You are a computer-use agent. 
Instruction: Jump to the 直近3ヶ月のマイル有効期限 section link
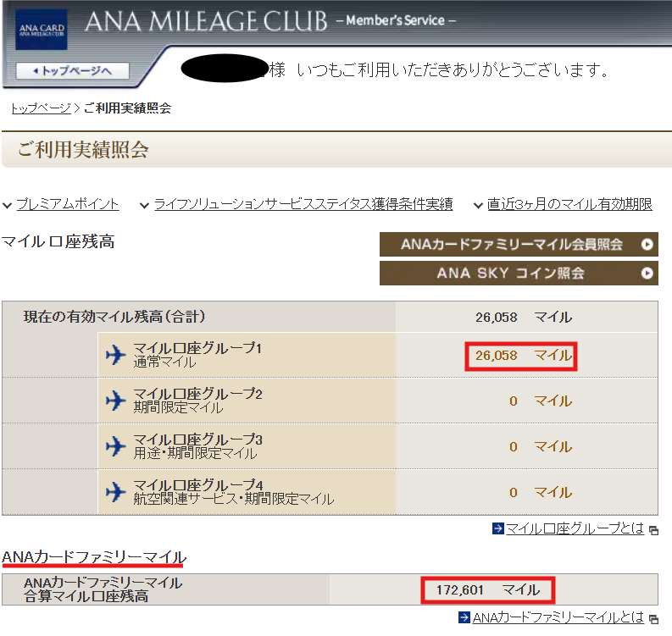[569, 204]
